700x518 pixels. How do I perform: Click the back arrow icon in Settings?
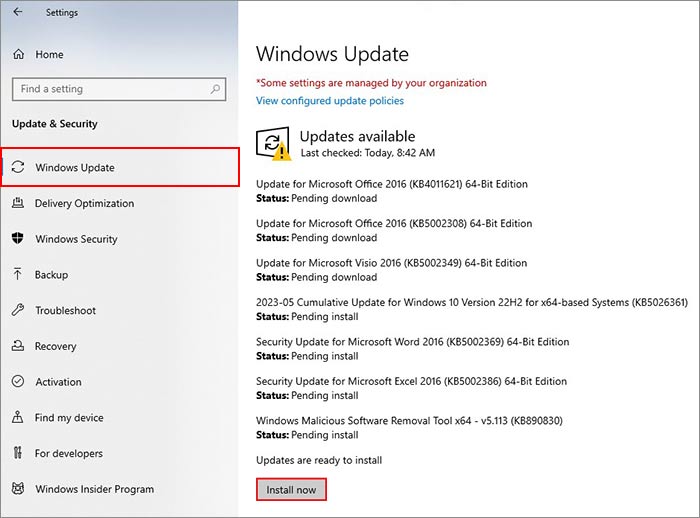(18, 12)
